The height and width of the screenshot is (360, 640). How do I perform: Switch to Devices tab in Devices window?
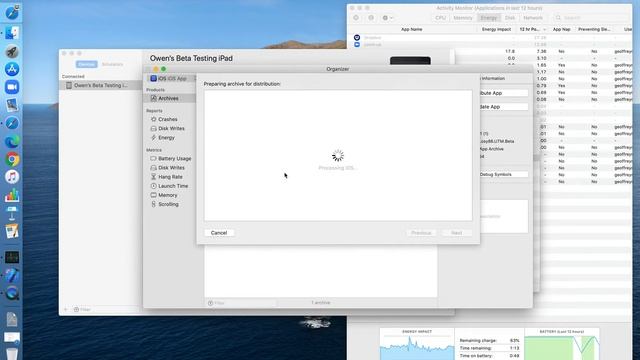[87, 64]
